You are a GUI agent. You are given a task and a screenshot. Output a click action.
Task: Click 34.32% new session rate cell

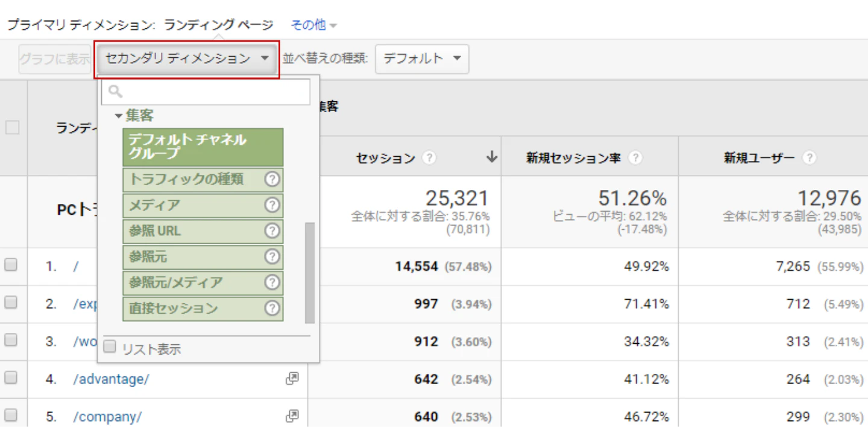coord(646,341)
